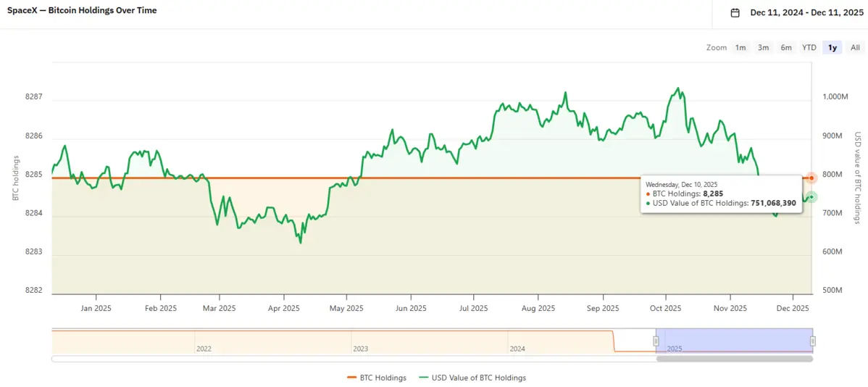
Task: Toggle USD Value of BTC Holdings series
Action: click(478, 378)
